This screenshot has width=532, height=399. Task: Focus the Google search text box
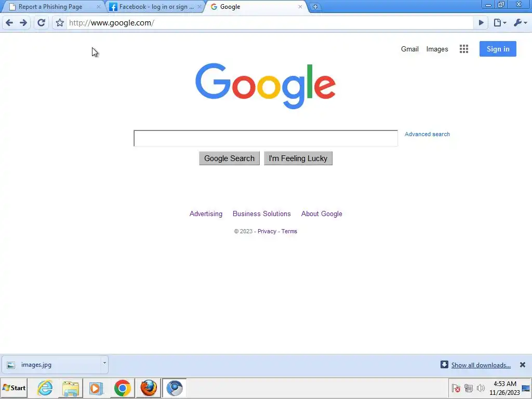click(x=265, y=138)
